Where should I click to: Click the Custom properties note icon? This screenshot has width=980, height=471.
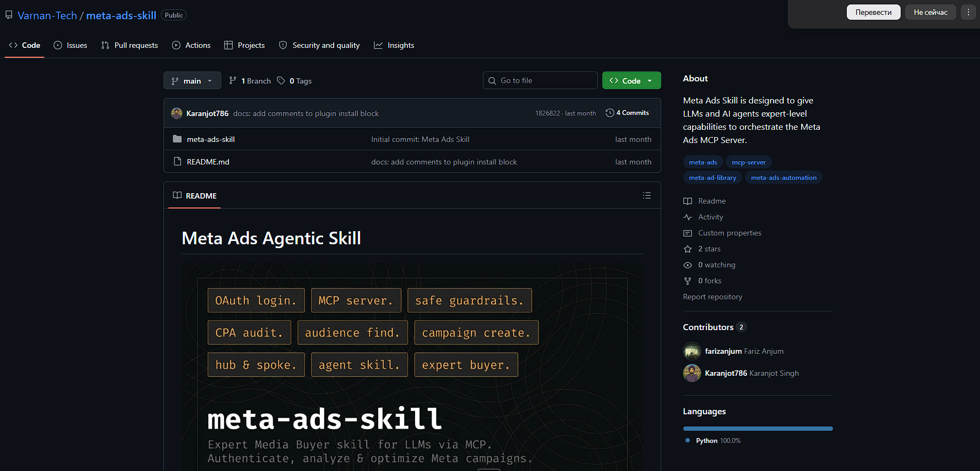click(688, 233)
